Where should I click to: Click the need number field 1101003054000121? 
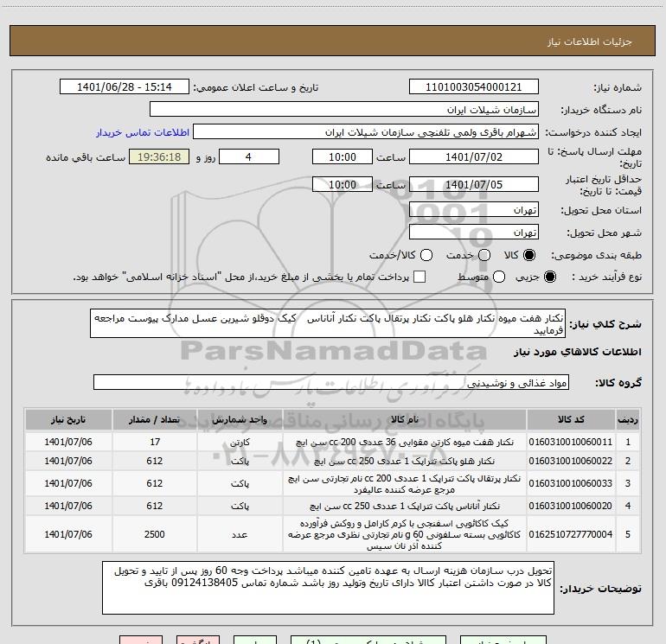[474, 86]
